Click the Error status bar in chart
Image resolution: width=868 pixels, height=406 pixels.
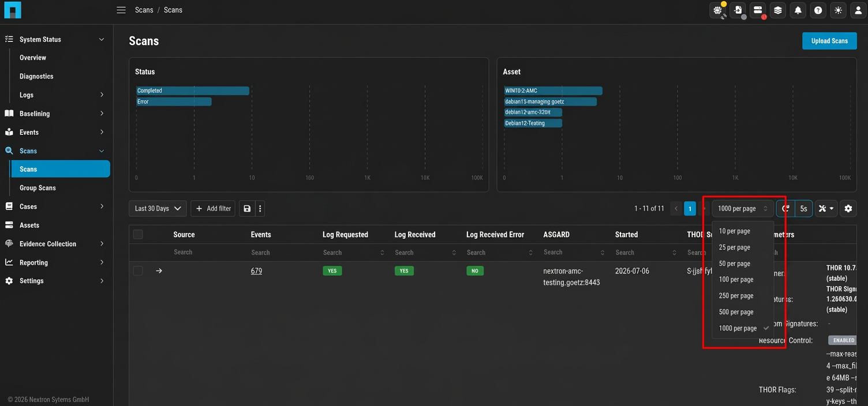pos(174,101)
